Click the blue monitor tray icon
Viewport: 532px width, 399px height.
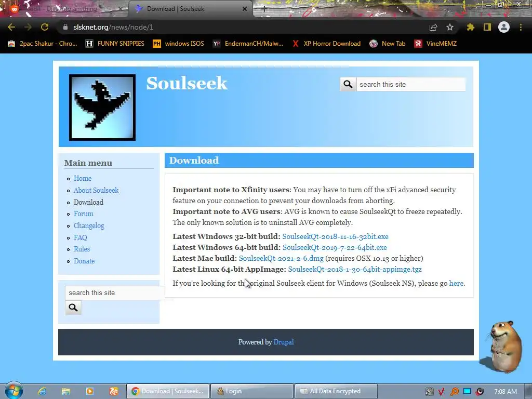click(x=467, y=392)
